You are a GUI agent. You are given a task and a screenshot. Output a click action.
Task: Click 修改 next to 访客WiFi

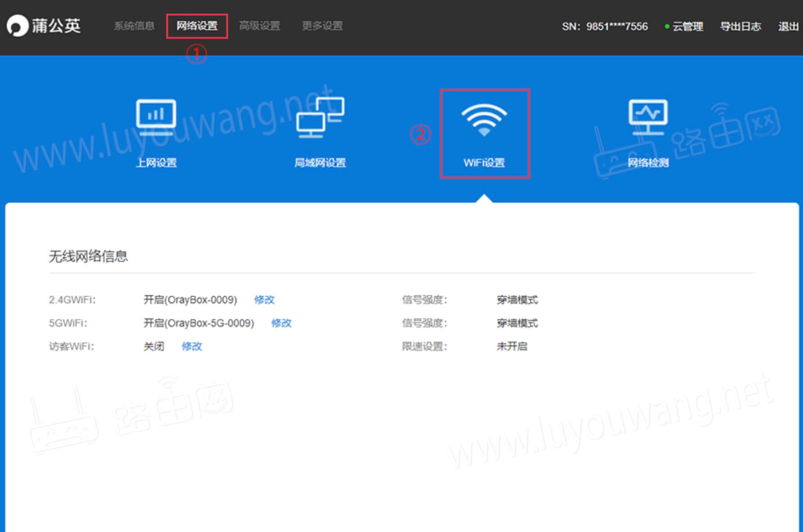193,346
